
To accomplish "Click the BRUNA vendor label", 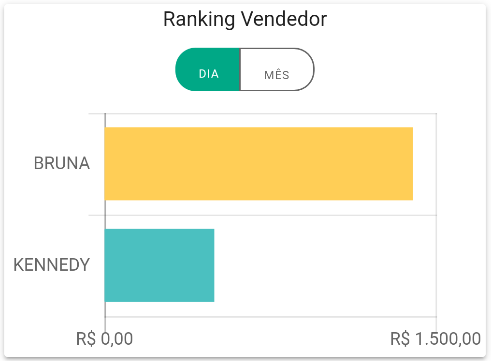I will point(62,163).
